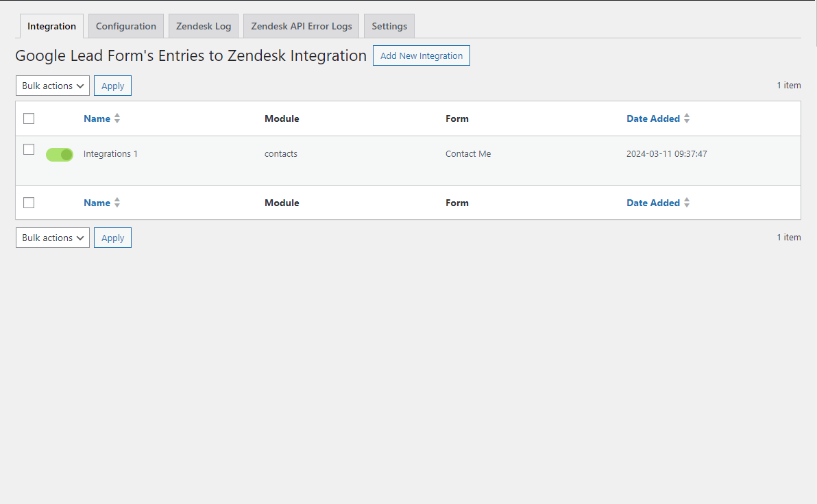The height and width of the screenshot is (504, 817).
Task: Sort by Name in the header row
Action: [97, 118]
